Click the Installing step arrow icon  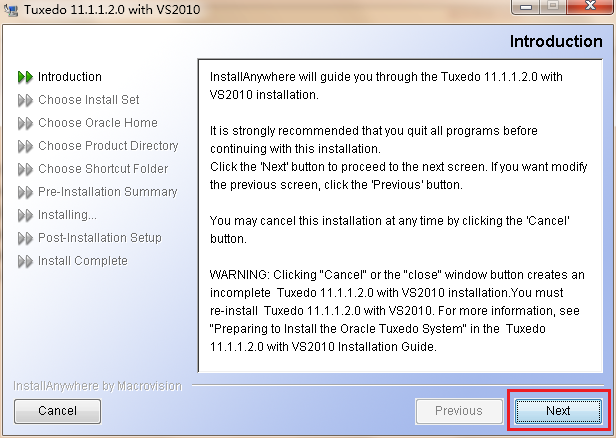point(25,215)
